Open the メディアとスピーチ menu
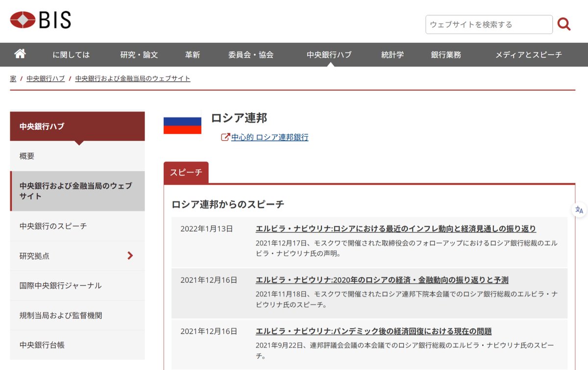Image resolution: width=588 pixels, height=370 pixels. click(x=529, y=55)
